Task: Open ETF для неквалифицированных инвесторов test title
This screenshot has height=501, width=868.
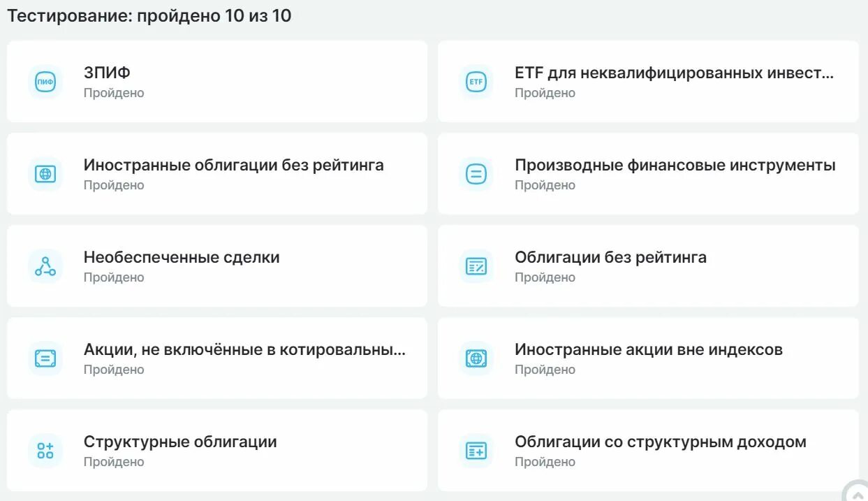Action: [675, 73]
